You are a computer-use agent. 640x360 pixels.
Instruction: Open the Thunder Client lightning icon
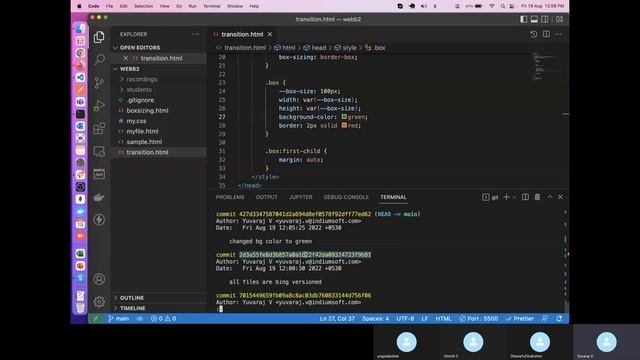[x=99, y=220]
